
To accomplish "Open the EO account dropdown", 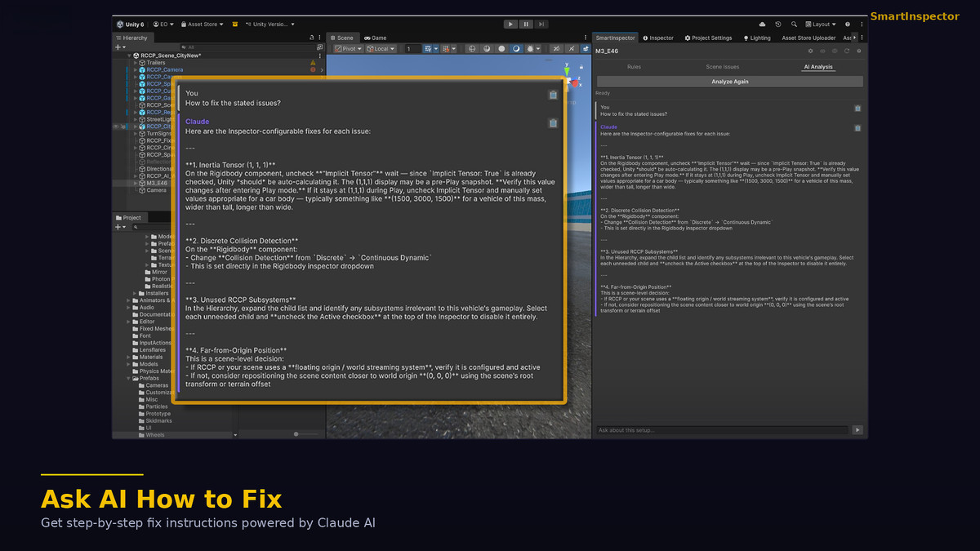I will pyautogui.click(x=163, y=24).
